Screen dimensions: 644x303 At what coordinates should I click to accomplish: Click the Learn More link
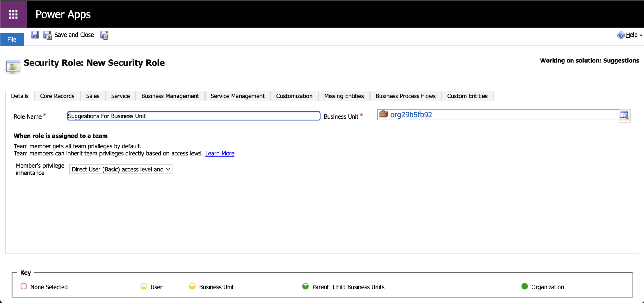(219, 153)
